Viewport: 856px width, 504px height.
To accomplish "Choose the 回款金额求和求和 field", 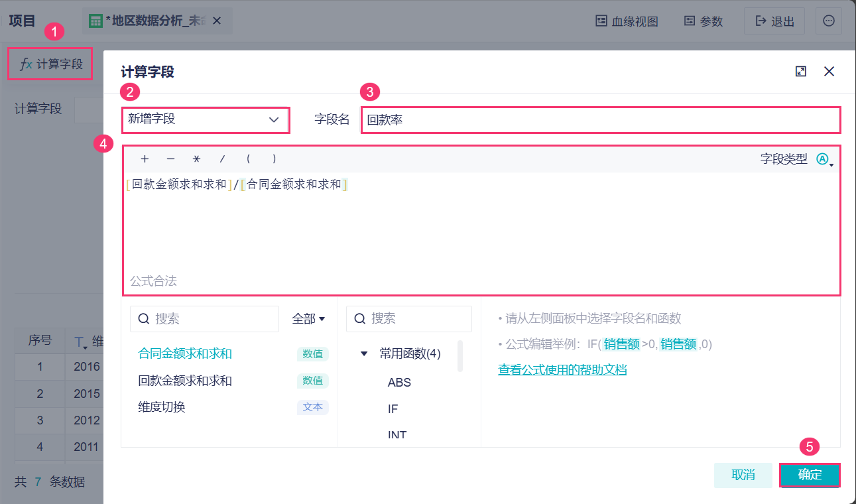I will click(x=185, y=381).
